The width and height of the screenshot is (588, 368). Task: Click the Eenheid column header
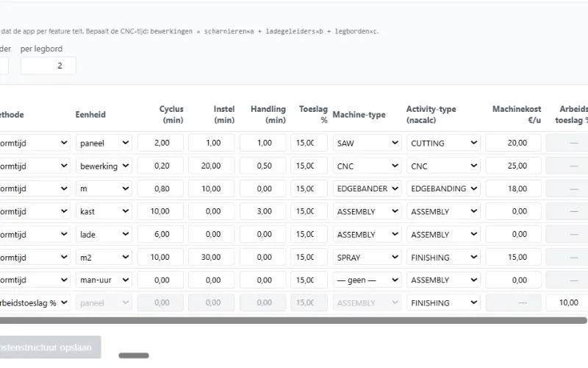coord(90,115)
